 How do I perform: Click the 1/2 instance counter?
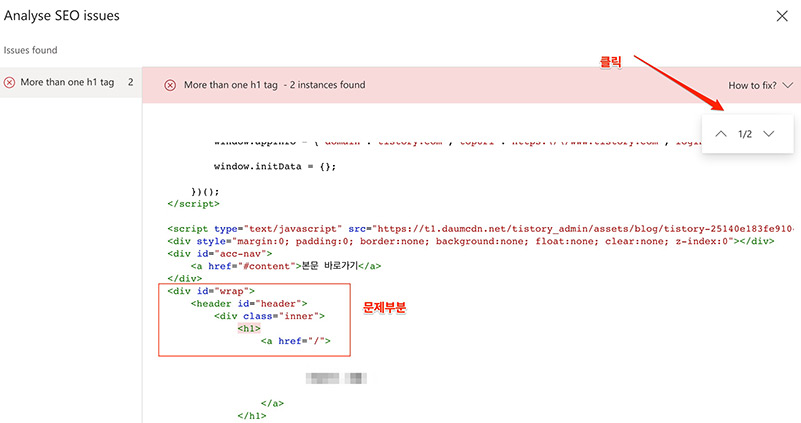[x=745, y=134]
